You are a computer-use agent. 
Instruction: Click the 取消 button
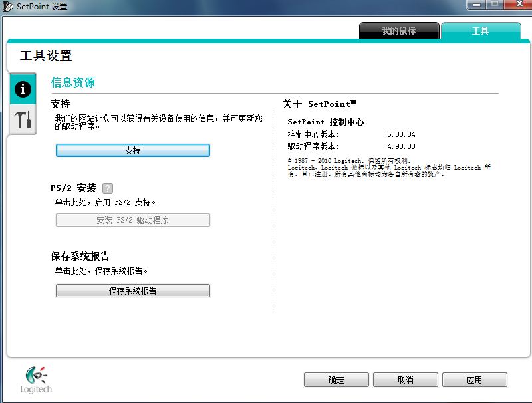tap(406, 380)
